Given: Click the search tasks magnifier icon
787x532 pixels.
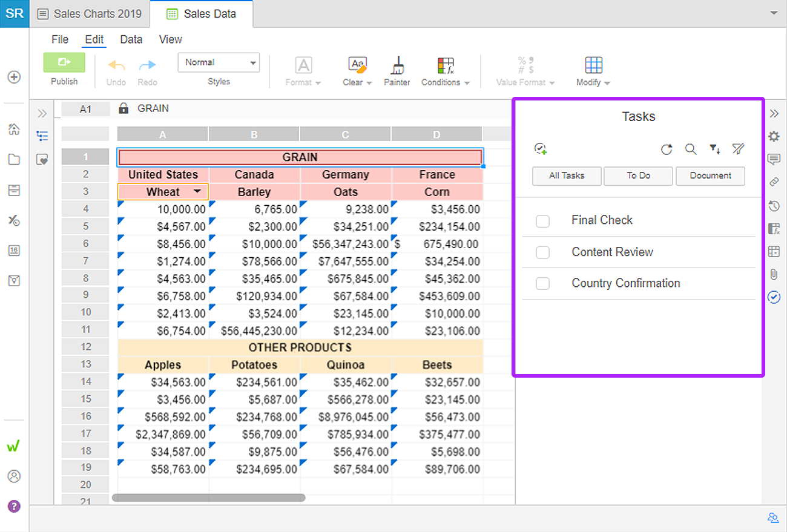Looking at the screenshot, I should tap(690, 149).
